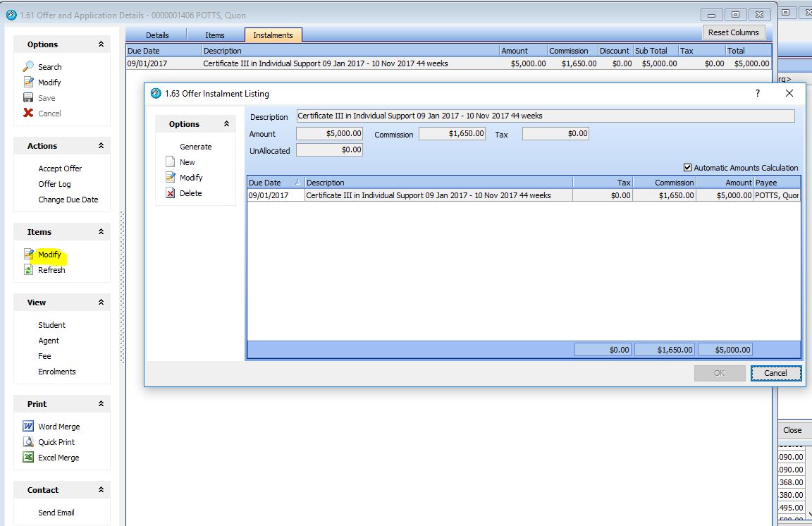Click the Refresh icon under Items

click(28, 270)
